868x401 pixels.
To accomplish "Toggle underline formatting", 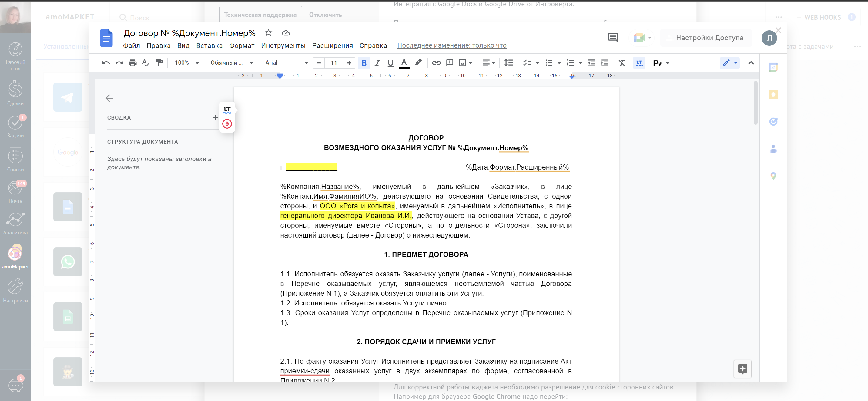I will pos(390,63).
